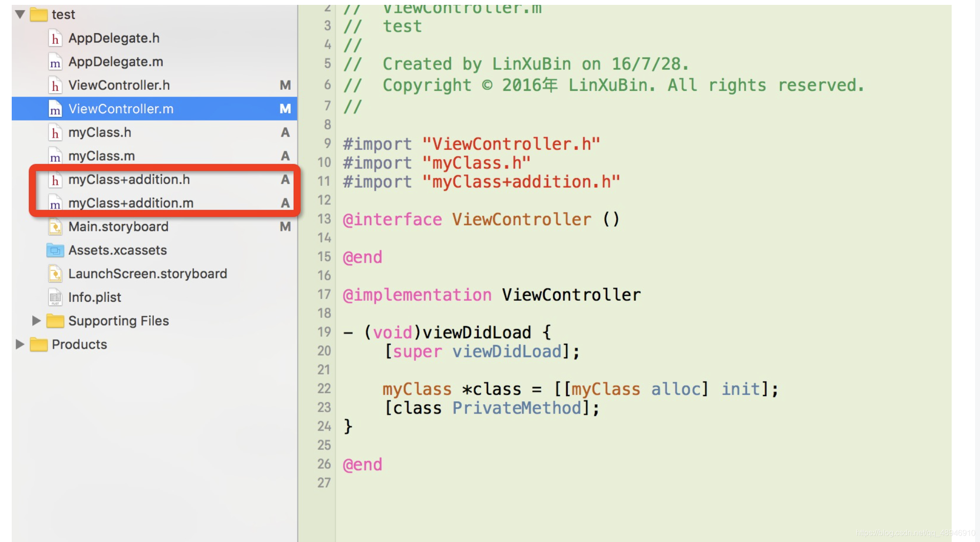Image resolution: width=980 pixels, height=542 pixels.
Task: Click the PrivateMethod call on line 23
Action: pos(517,408)
